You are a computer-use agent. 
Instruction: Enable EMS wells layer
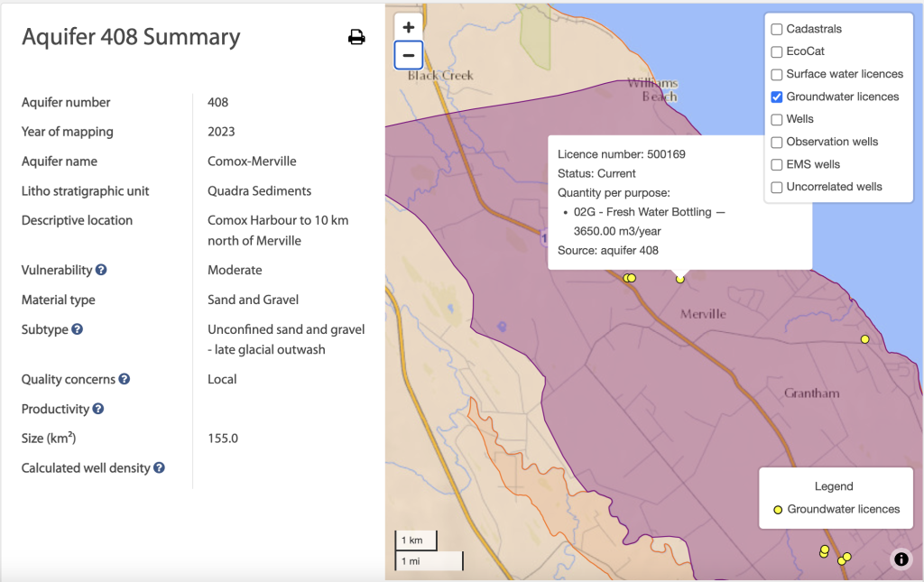pyautogui.click(x=776, y=164)
